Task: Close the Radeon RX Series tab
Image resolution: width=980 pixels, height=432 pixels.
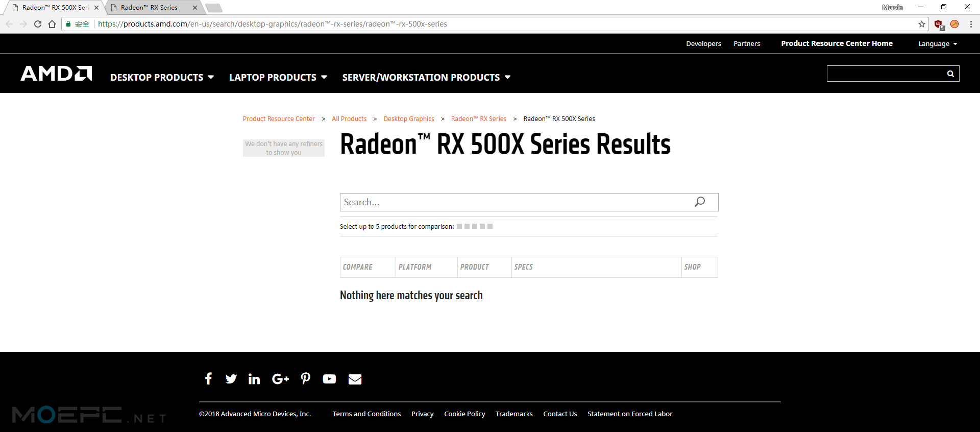Action: (x=195, y=8)
